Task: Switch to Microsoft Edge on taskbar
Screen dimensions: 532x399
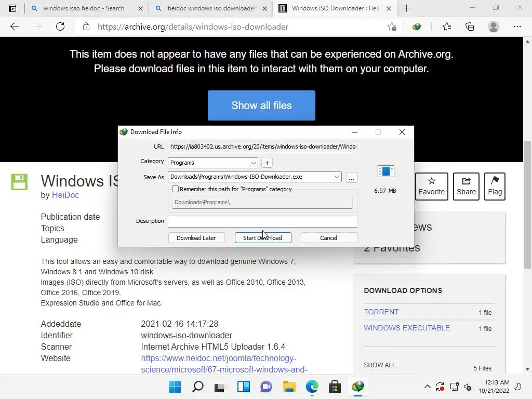Action: 312,387
